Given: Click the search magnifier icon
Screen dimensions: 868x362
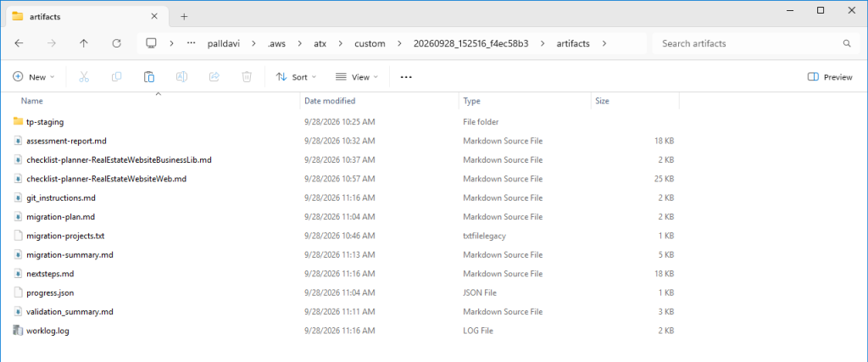Looking at the screenshot, I should [847, 43].
